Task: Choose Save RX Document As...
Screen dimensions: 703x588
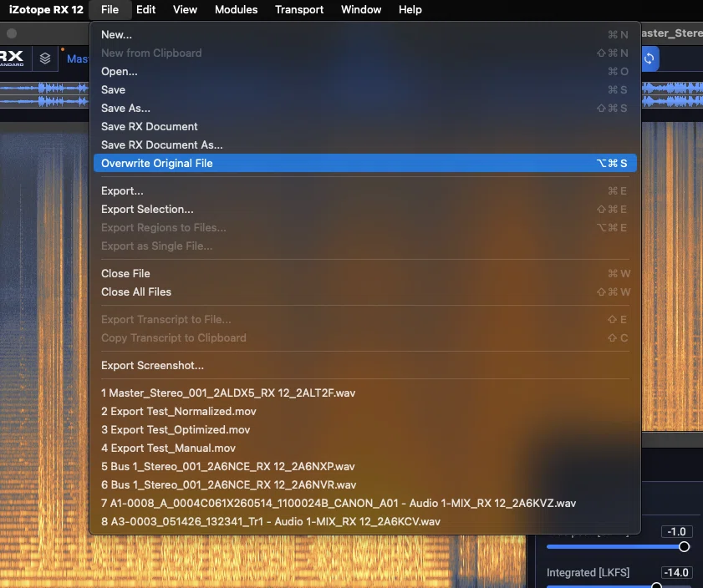Action: pyautogui.click(x=365, y=144)
